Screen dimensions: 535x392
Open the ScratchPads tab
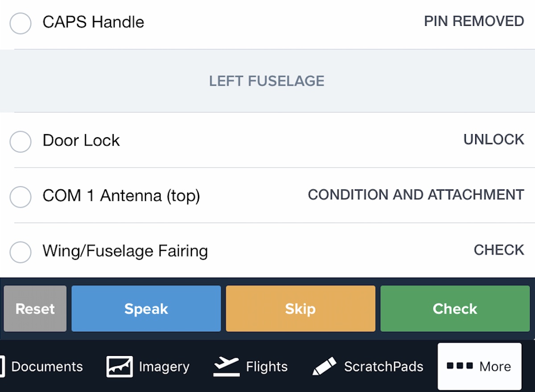tap(383, 367)
